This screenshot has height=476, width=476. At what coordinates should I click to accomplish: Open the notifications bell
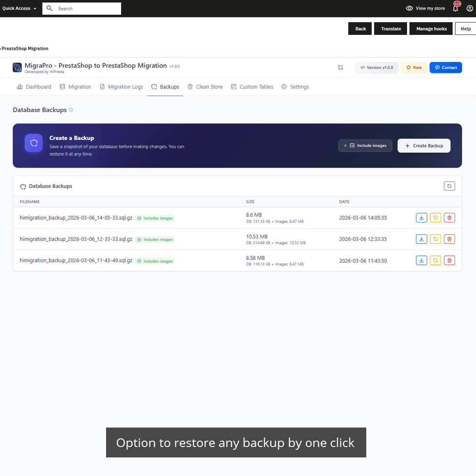[x=456, y=8]
